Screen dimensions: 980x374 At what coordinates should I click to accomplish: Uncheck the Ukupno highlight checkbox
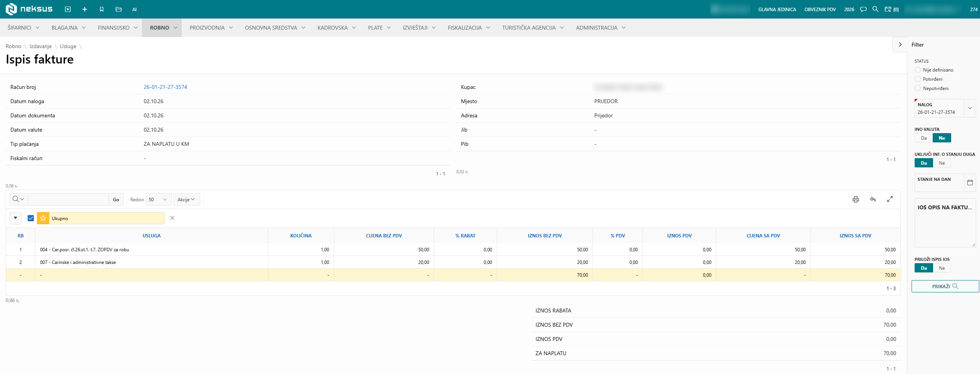coord(31,218)
